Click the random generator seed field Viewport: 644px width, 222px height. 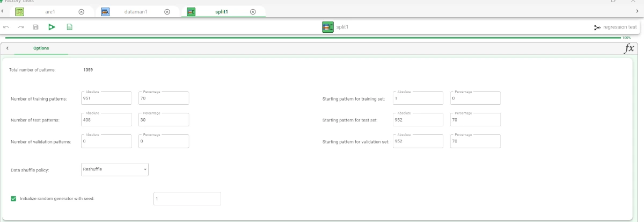point(187,199)
